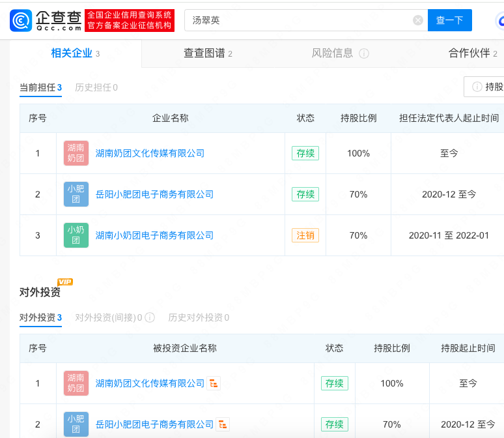Click the info icon next to 对外投资(间接)
The image size is (504, 438).
coord(150,317)
